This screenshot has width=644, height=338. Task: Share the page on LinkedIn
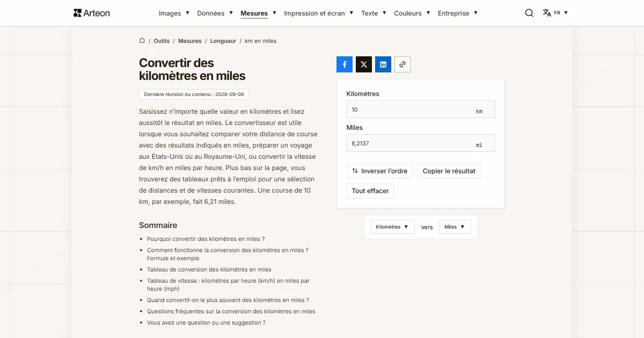click(x=383, y=64)
